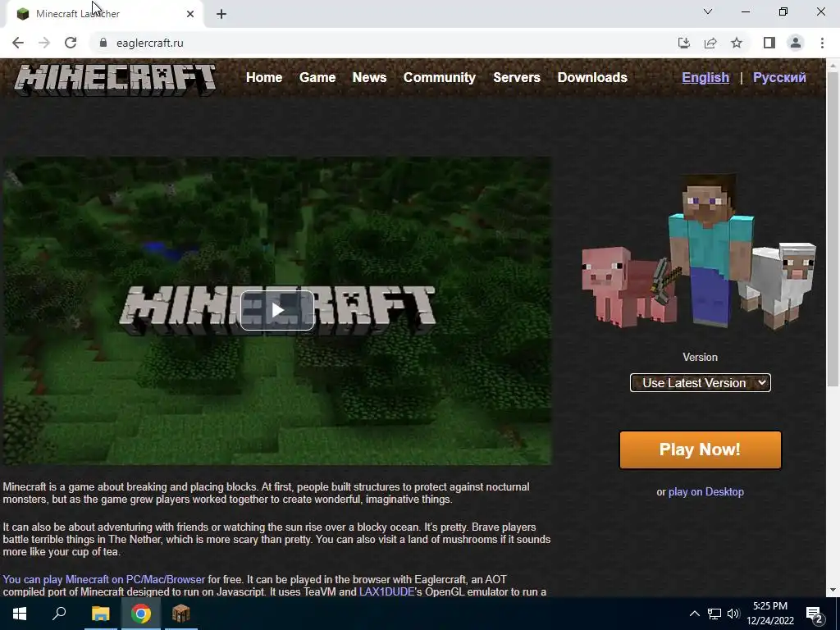
Task: Click the Play Now! button
Action: coord(701,450)
